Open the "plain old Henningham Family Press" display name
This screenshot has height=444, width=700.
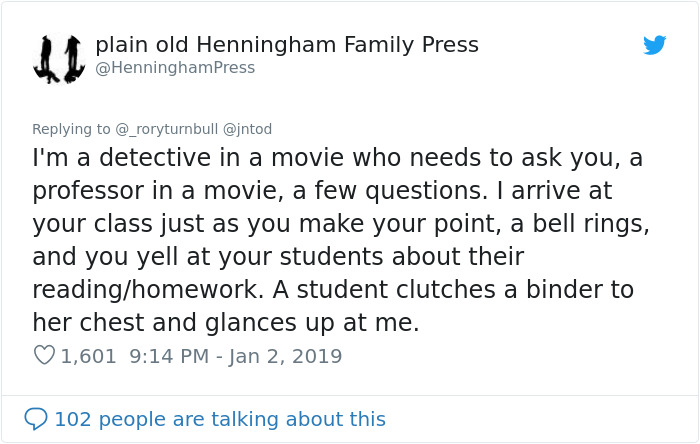[x=287, y=45]
